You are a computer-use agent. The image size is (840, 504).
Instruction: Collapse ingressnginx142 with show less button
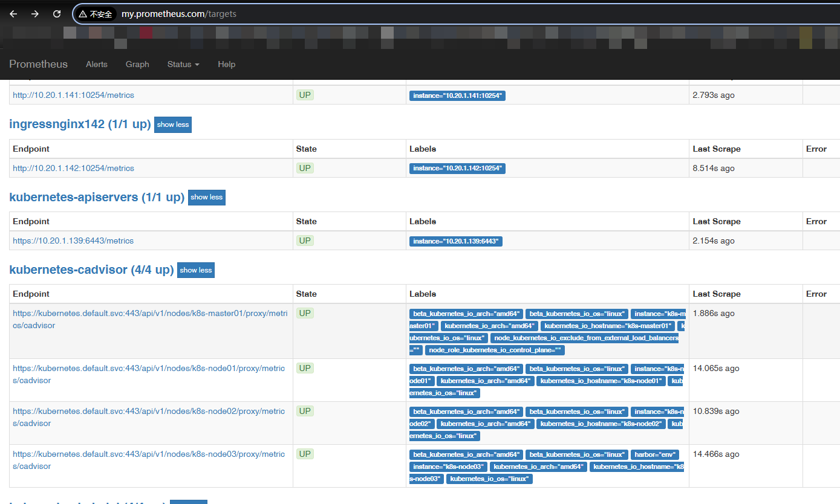point(173,124)
